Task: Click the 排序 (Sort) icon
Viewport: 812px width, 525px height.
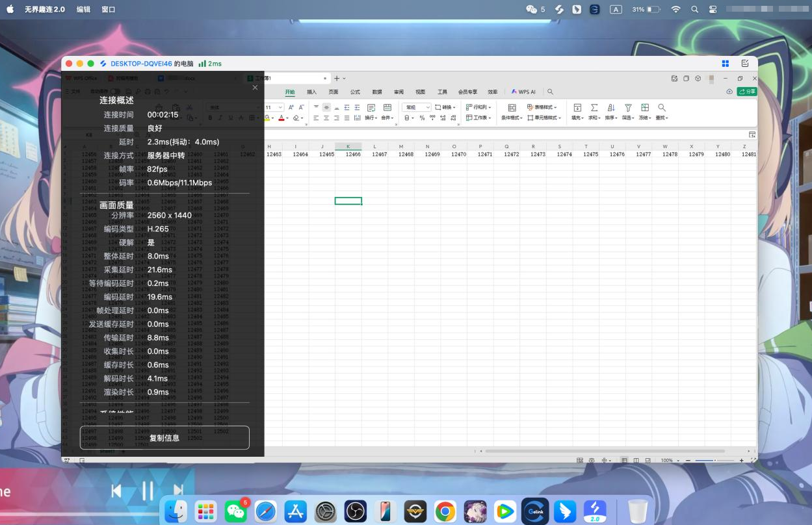Action: (x=610, y=108)
